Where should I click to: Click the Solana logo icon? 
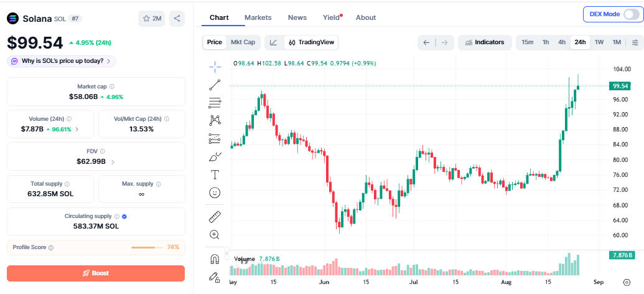point(13,19)
